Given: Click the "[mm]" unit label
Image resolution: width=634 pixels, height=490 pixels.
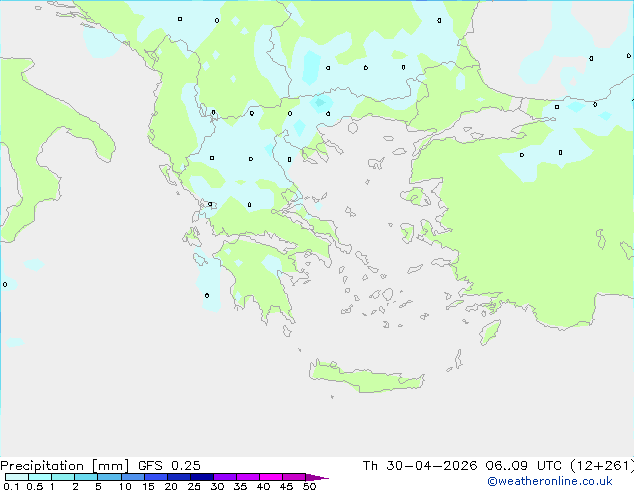Looking at the screenshot, I should (x=110, y=466).
